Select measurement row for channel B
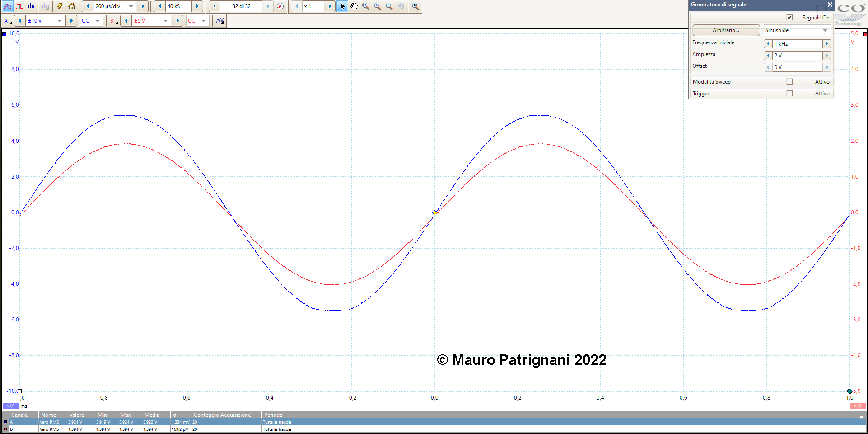 click(x=434, y=429)
